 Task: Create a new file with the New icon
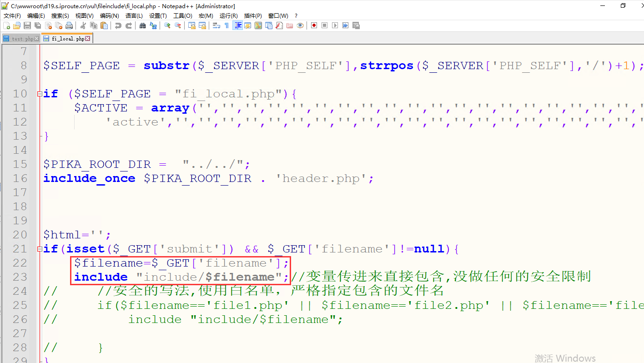click(x=6, y=25)
